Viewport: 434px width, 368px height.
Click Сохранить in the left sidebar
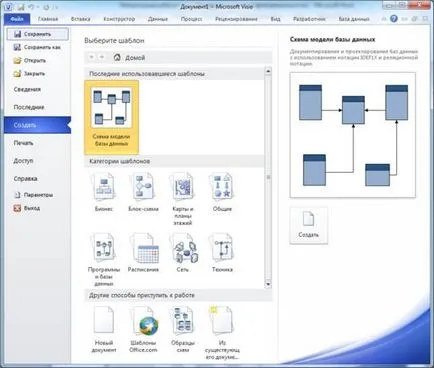click(38, 34)
